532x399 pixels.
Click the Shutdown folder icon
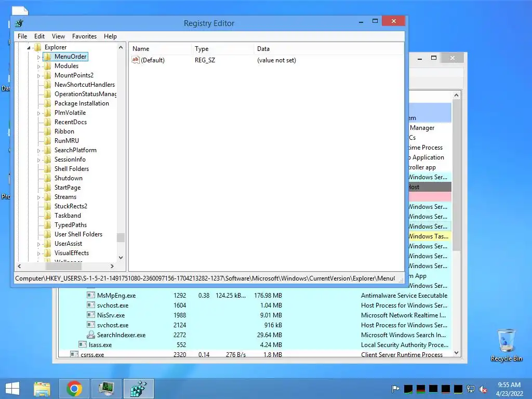[x=48, y=178]
